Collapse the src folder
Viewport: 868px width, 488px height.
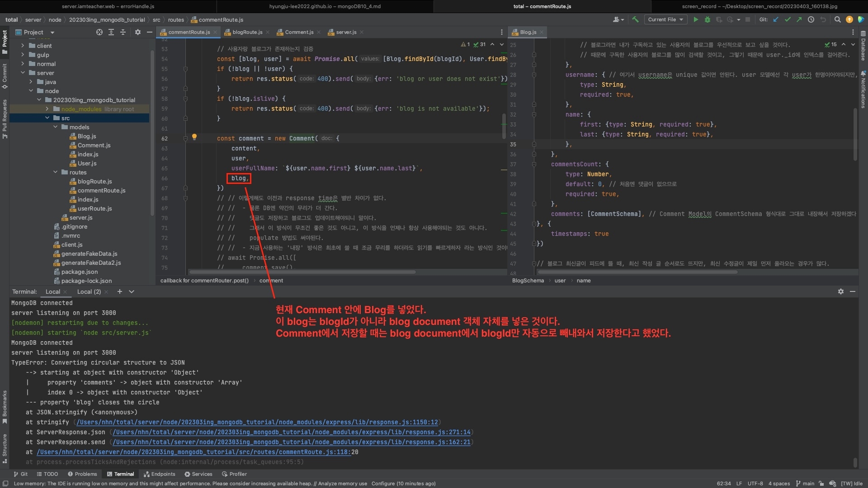(x=47, y=118)
